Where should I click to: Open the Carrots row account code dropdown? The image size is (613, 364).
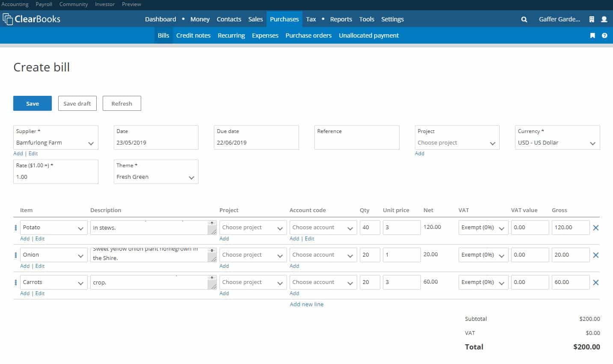323,282
